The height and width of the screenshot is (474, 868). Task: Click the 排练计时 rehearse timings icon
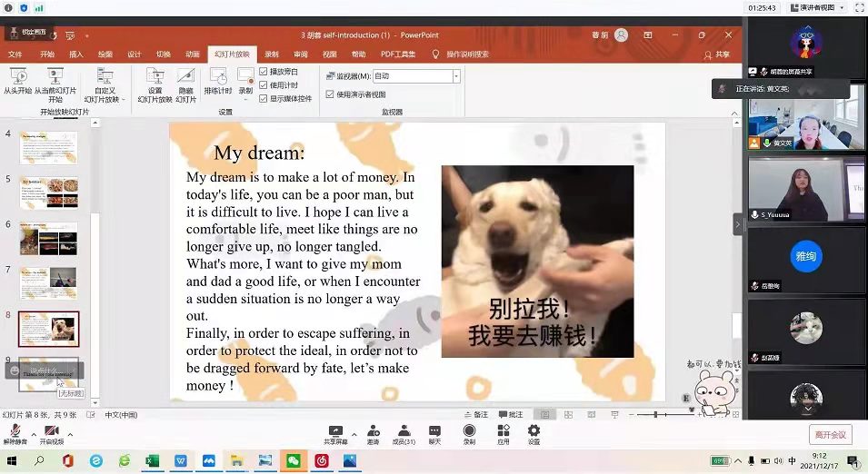[x=217, y=77]
